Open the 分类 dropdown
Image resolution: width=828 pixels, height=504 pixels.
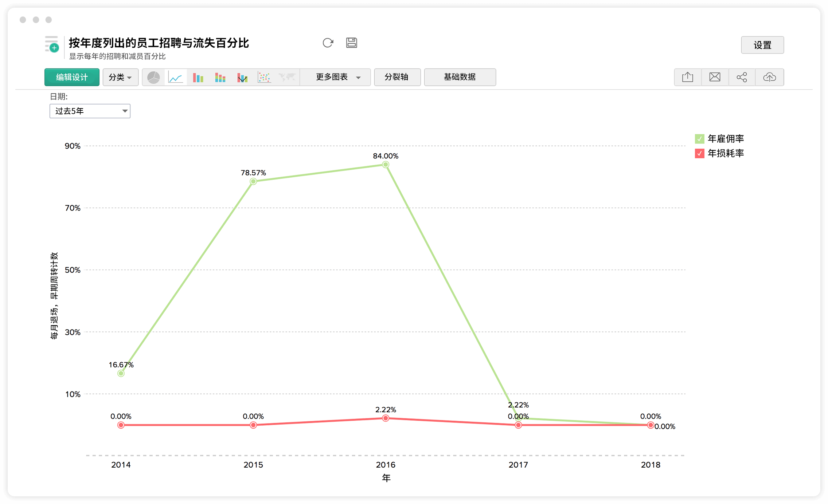pyautogui.click(x=120, y=77)
